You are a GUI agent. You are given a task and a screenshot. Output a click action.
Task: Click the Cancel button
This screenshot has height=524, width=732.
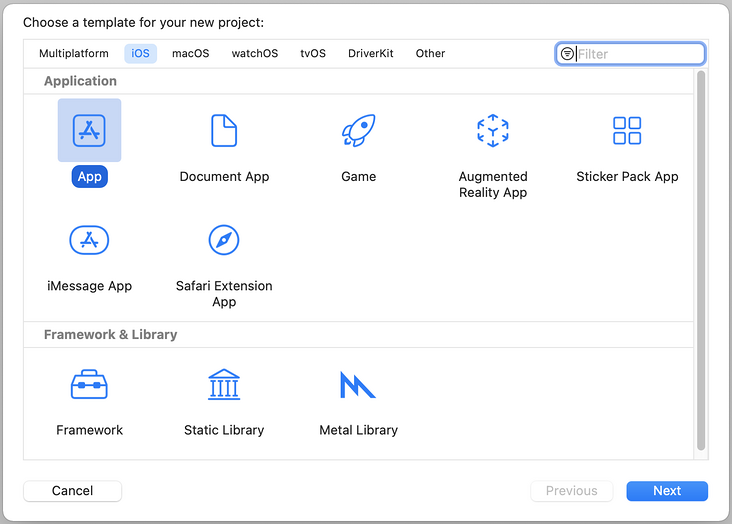click(72, 491)
